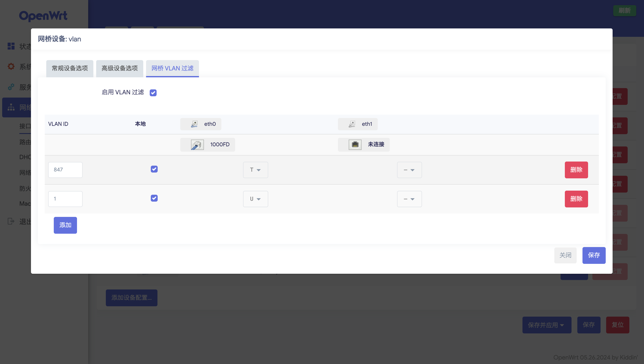Click the 本地 column header
The width and height of the screenshot is (644, 364).
140,124
